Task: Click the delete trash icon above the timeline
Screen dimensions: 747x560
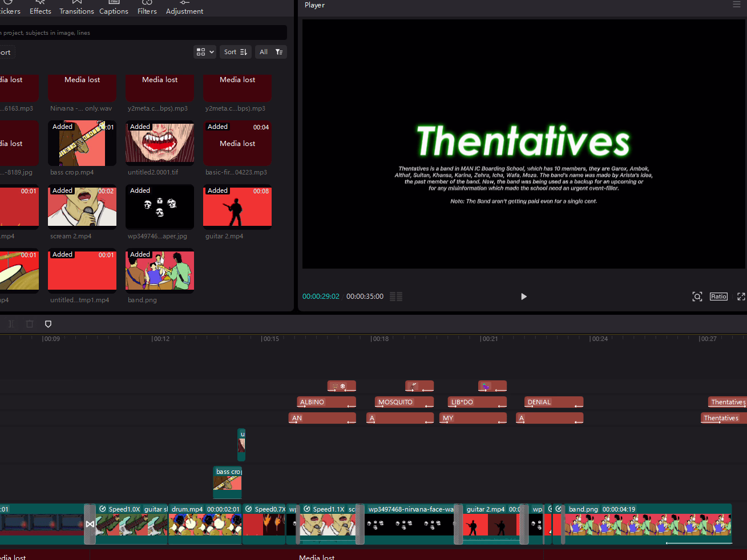Action: [30, 324]
